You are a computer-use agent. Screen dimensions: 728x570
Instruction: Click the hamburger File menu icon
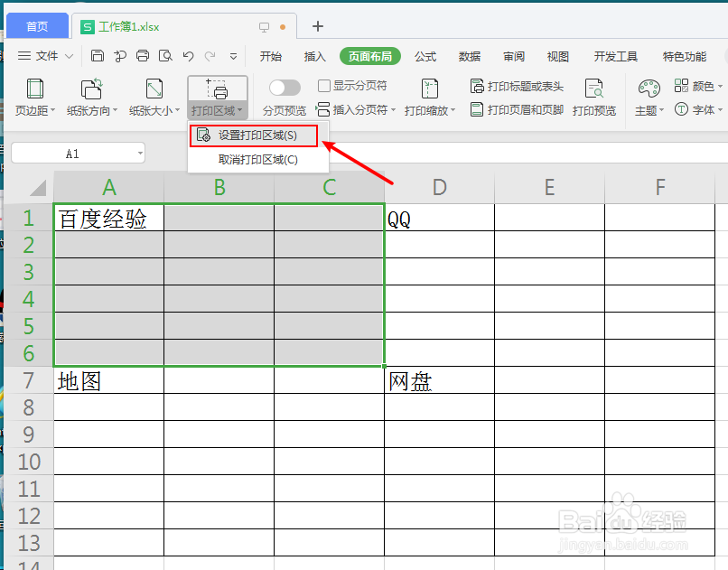coord(24,56)
